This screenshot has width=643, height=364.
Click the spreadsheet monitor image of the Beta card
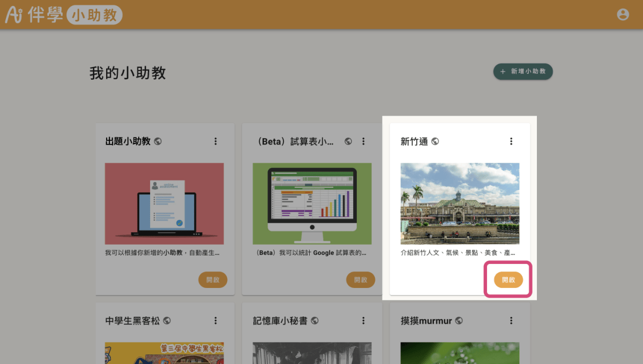pos(312,203)
